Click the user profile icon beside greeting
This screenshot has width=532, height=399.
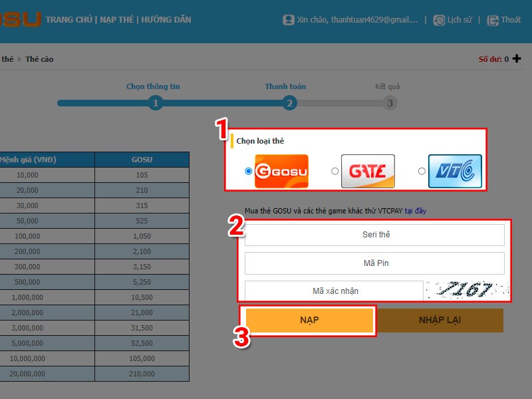pyautogui.click(x=289, y=20)
